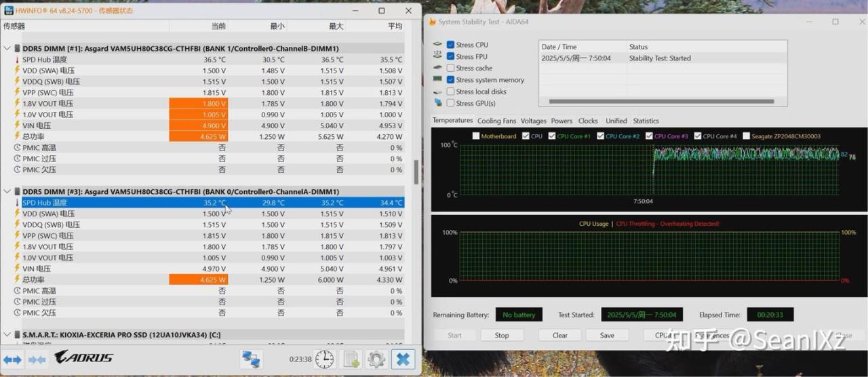This screenshot has height=377, width=868.
Task: Open HWiNFO sensor settings gear icon
Action: tap(376, 359)
